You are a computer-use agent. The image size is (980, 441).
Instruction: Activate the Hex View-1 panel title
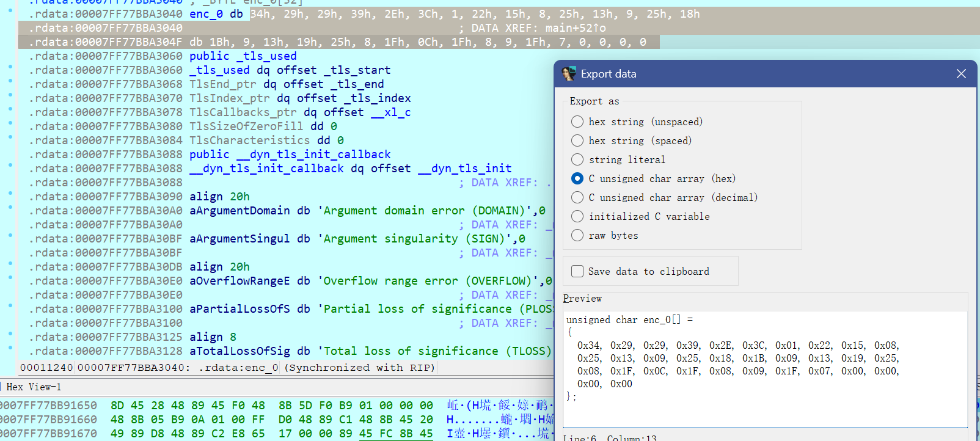click(34, 387)
